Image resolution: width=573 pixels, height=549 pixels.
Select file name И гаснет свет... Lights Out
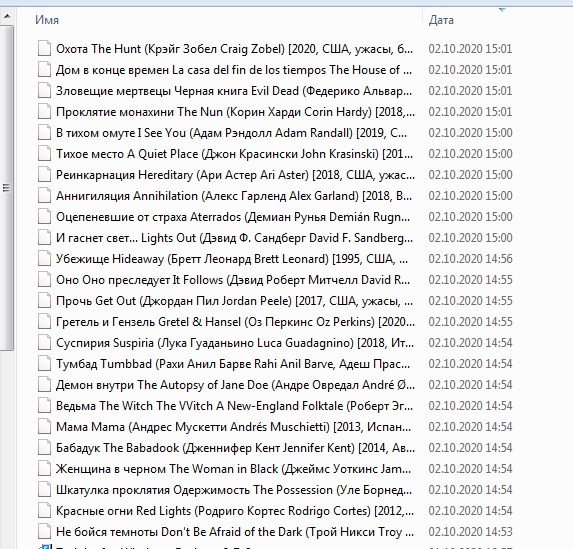(x=234, y=238)
